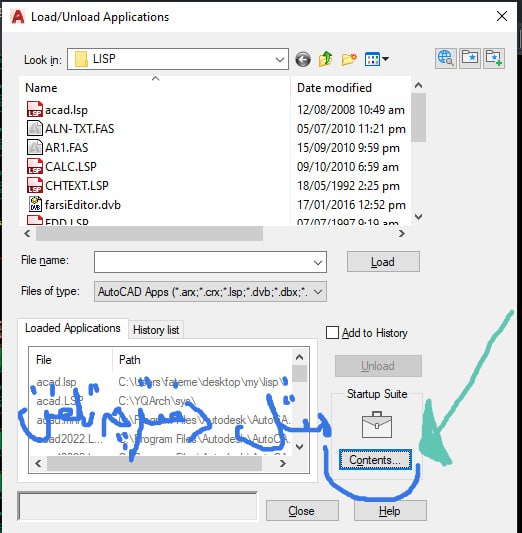Click loaded list horizontal scroll left arrow

[x=38, y=463]
